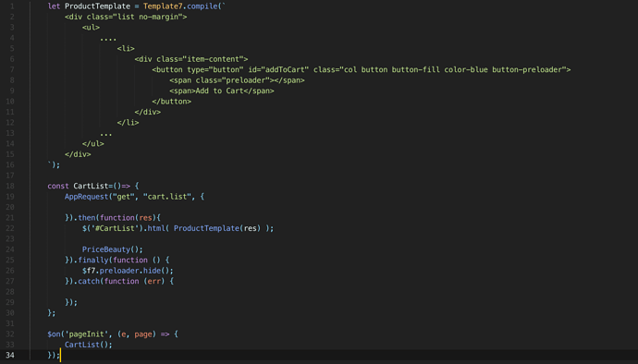This screenshot has height=364, width=638.
Task: Click the 'cart.list' string argument
Action: point(167,197)
